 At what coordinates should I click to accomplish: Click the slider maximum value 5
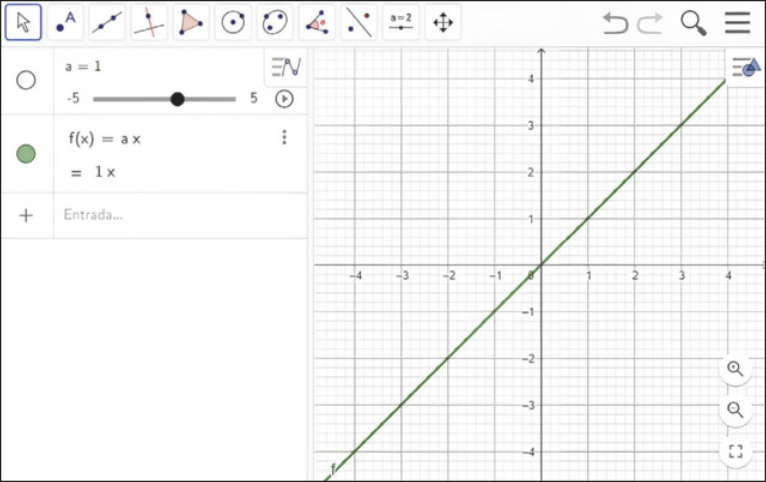click(254, 98)
